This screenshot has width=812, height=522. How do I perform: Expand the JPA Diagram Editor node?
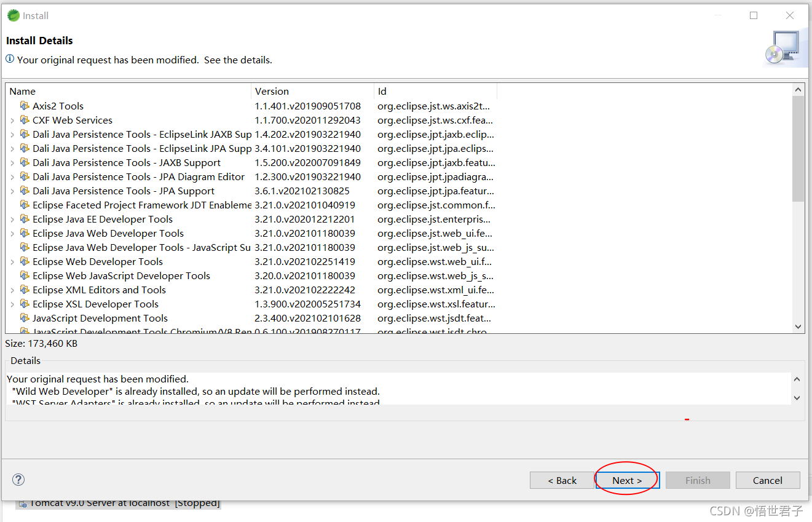coord(12,176)
